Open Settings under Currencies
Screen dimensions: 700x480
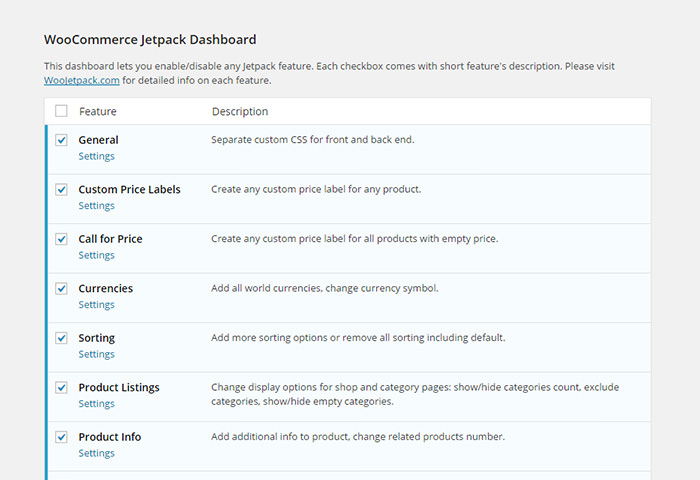96,305
